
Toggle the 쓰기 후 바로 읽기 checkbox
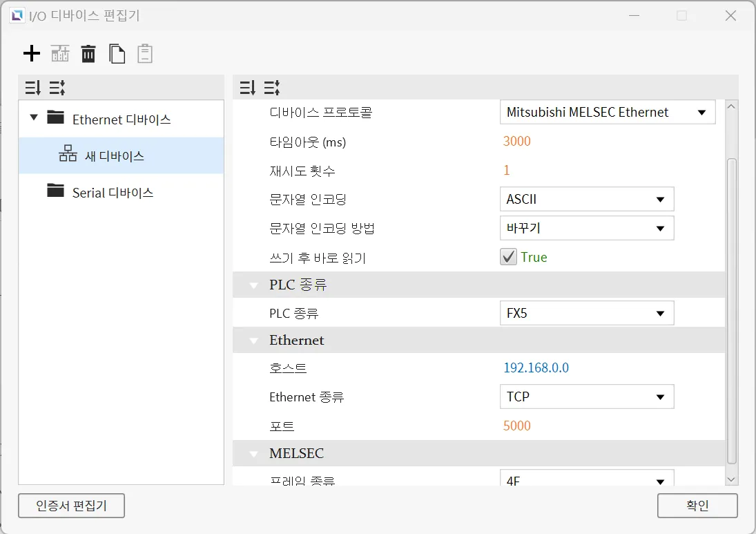(x=509, y=257)
